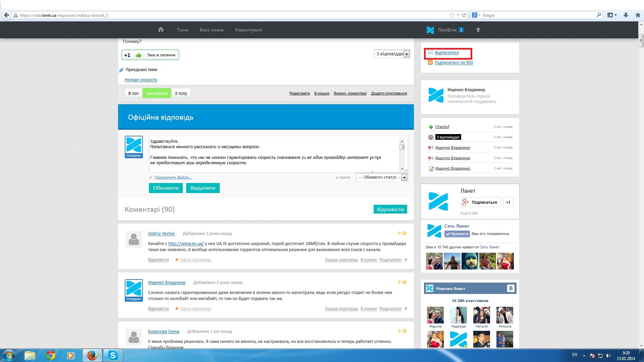
Task: Click 'Підписатися по RSS' link
Action: pos(454,63)
